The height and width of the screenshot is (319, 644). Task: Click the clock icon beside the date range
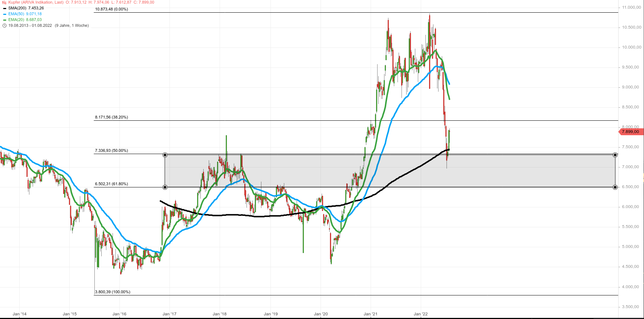click(x=4, y=25)
